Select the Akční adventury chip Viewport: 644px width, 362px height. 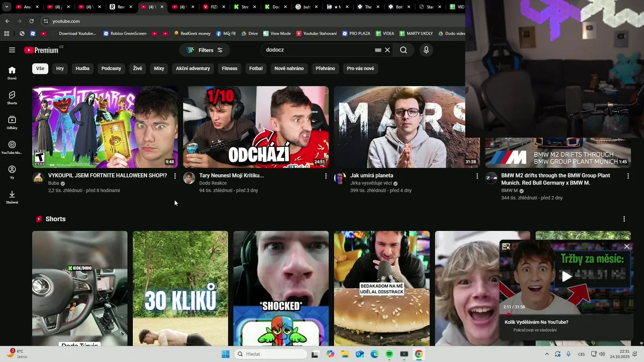(193, 68)
